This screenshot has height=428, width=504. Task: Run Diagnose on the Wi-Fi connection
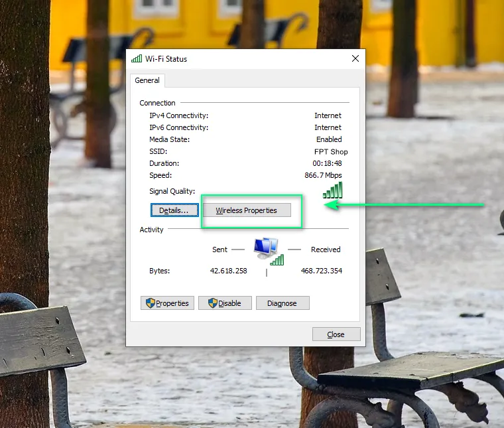pos(282,303)
